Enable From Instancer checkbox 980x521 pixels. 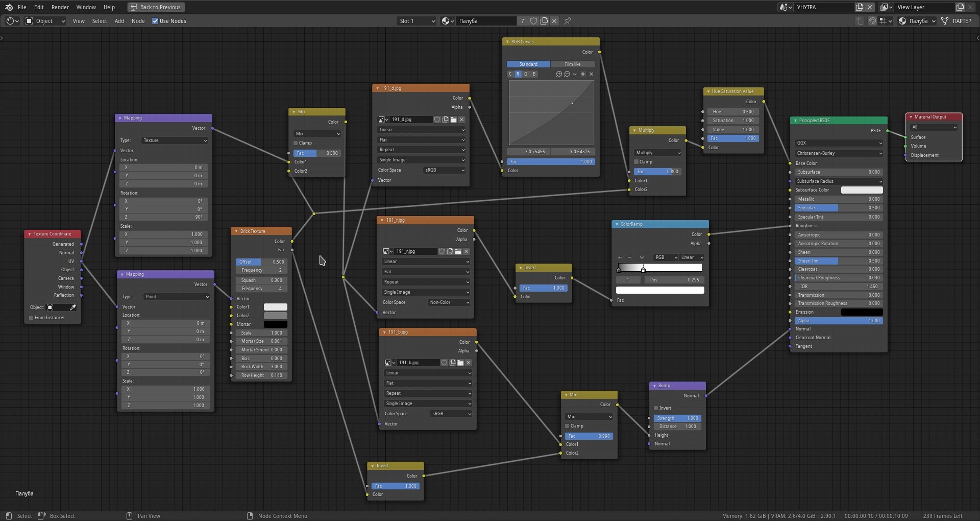click(x=31, y=318)
